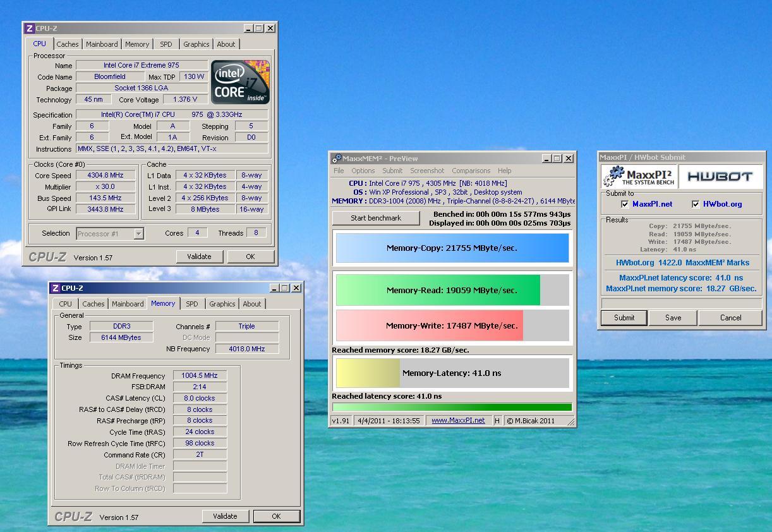Open About tab in top CPU-Z window
This screenshot has height=532, width=772.
point(226,44)
